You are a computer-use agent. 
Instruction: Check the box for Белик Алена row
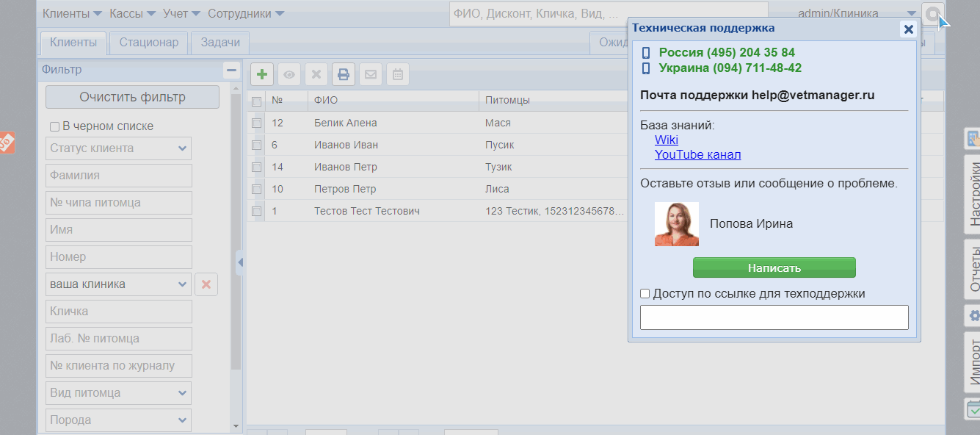point(256,123)
